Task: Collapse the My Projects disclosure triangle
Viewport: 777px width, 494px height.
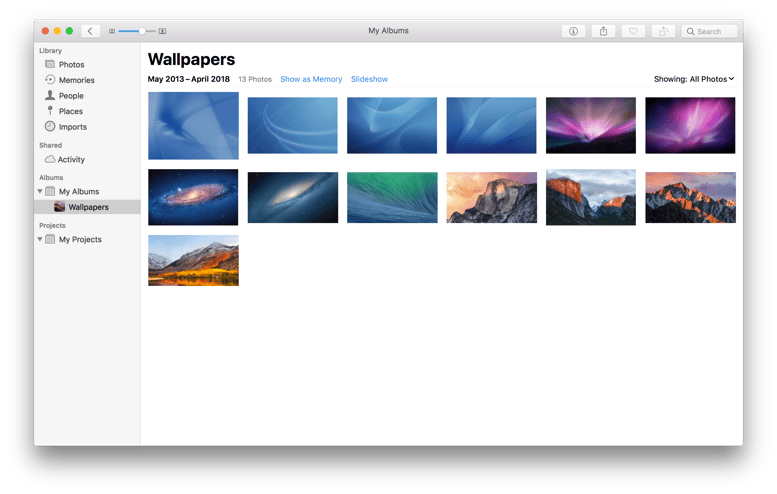Action: pyautogui.click(x=40, y=239)
